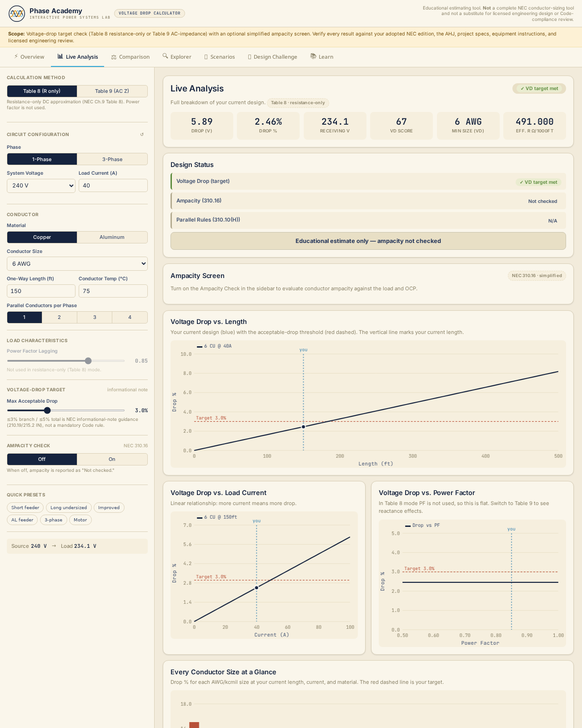
Task: Go to the Scenarios tab
Action: click(220, 57)
